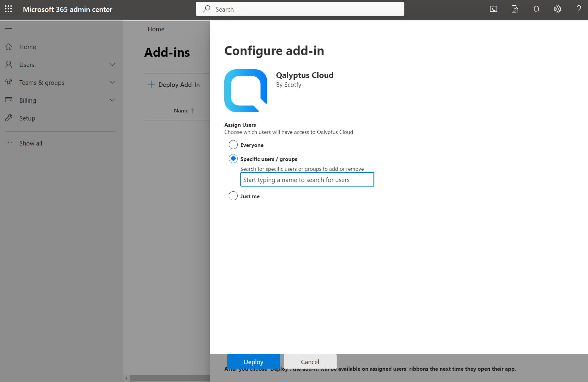
Task: Open admin center settings gear
Action: 557,9
